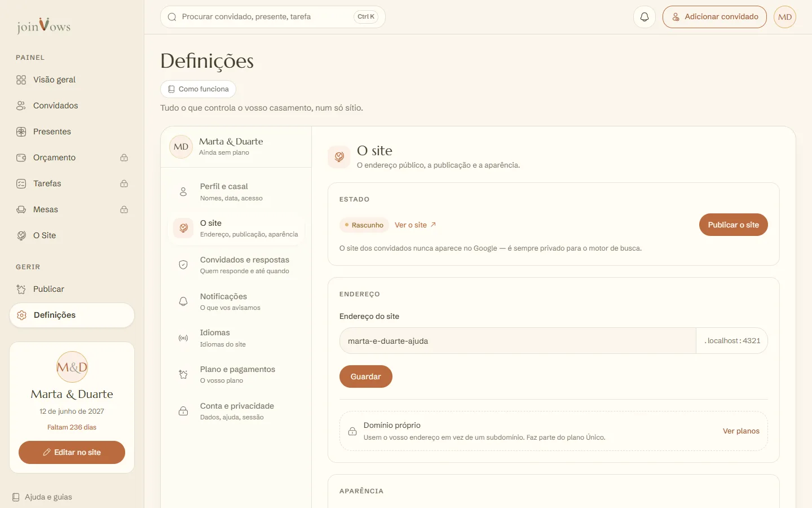Open the Notificações settings section
The height and width of the screenshot is (508, 812).
point(236,301)
